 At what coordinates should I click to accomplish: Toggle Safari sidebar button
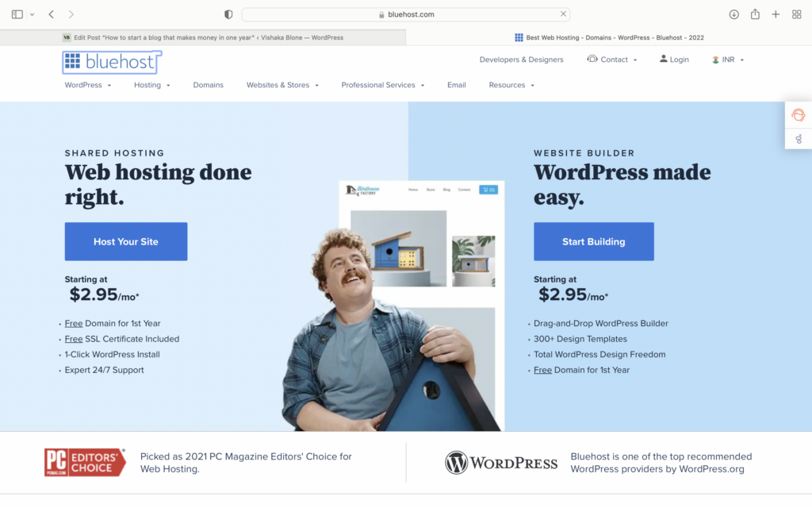click(17, 14)
